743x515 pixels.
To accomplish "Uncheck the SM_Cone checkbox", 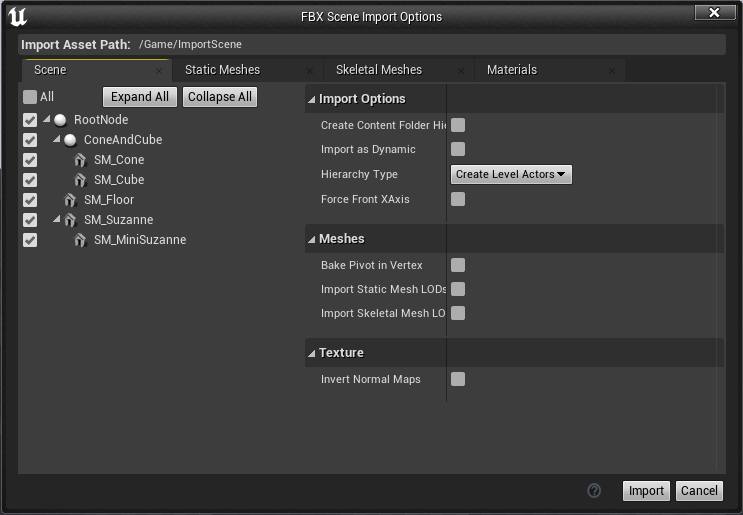I will (x=30, y=160).
